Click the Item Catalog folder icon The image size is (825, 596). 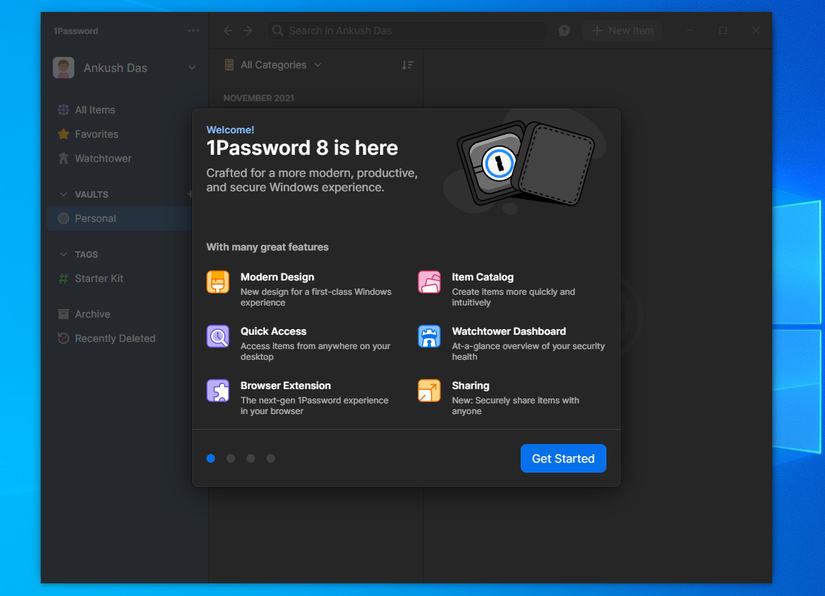[x=429, y=282]
